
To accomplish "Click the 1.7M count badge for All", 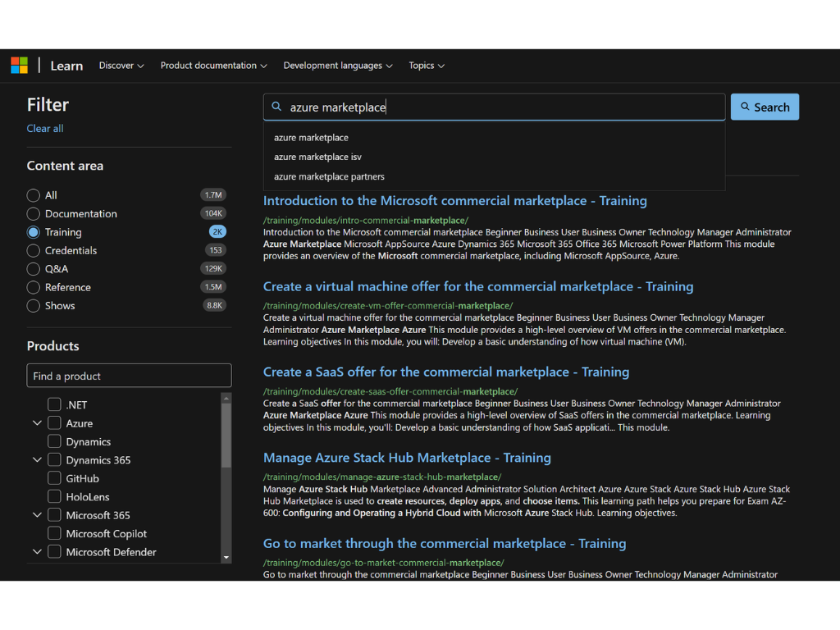I will pos(213,195).
